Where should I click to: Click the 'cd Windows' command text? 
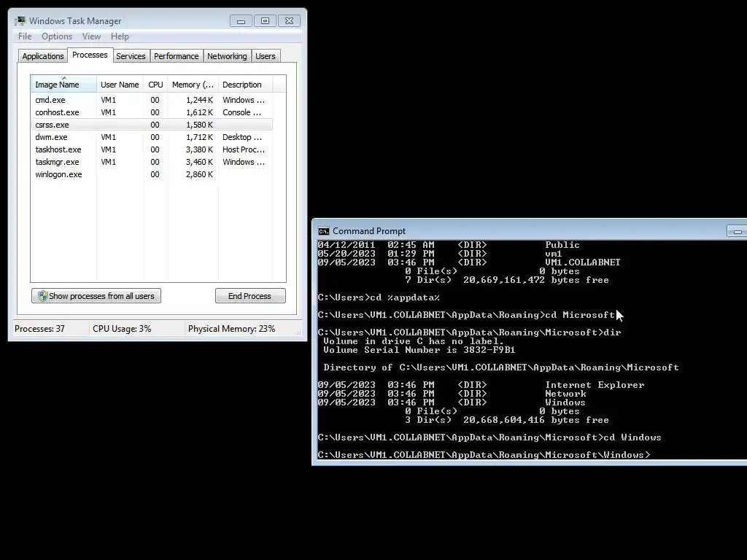coord(632,437)
